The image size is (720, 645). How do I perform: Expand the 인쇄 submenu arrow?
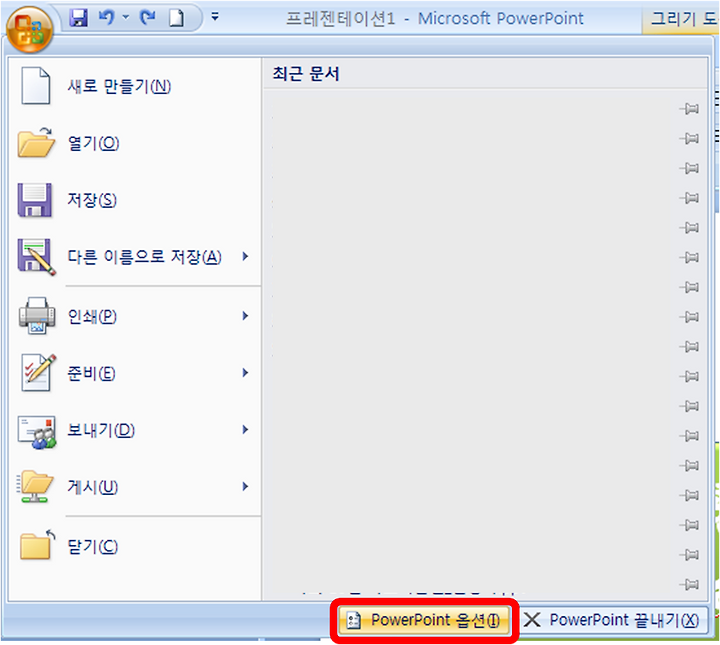246,316
